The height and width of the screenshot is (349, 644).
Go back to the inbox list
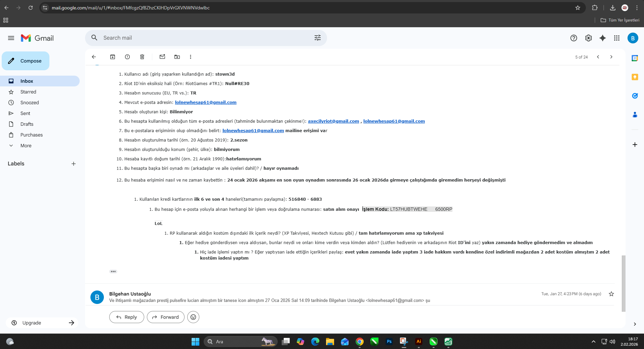tap(94, 57)
